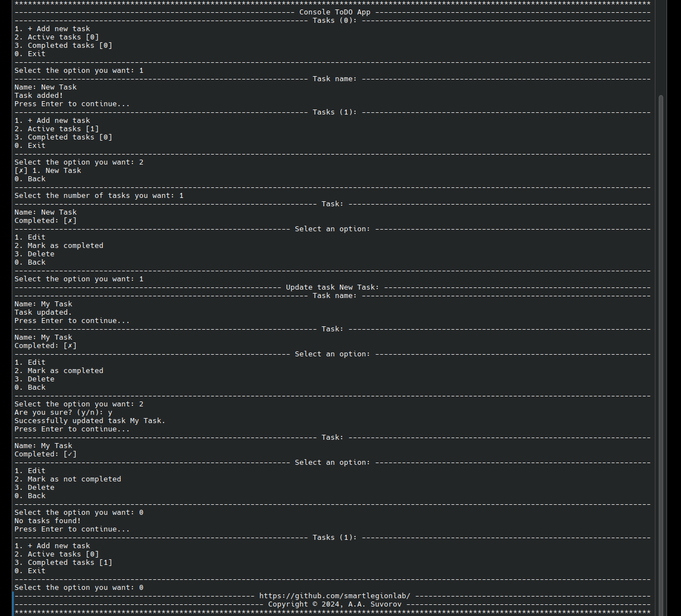Click 'Name: New Task' above 'Task added!'
The height and width of the screenshot is (616, 681).
(46, 87)
